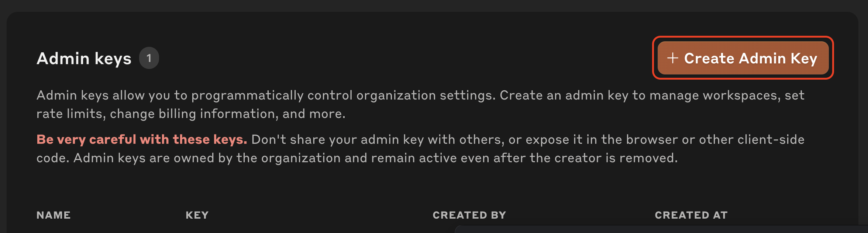Click the NAME table header label
This screenshot has height=233, width=868.
pos(53,215)
